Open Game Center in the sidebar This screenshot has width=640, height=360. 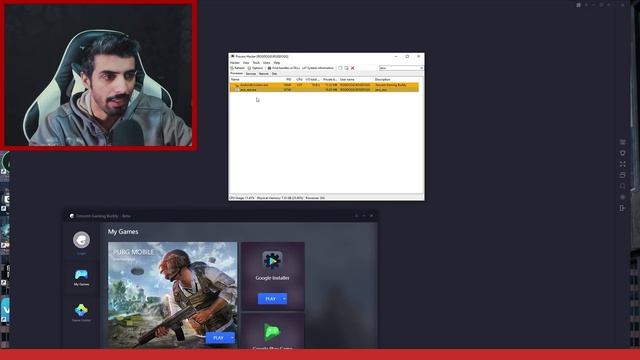(81, 312)
